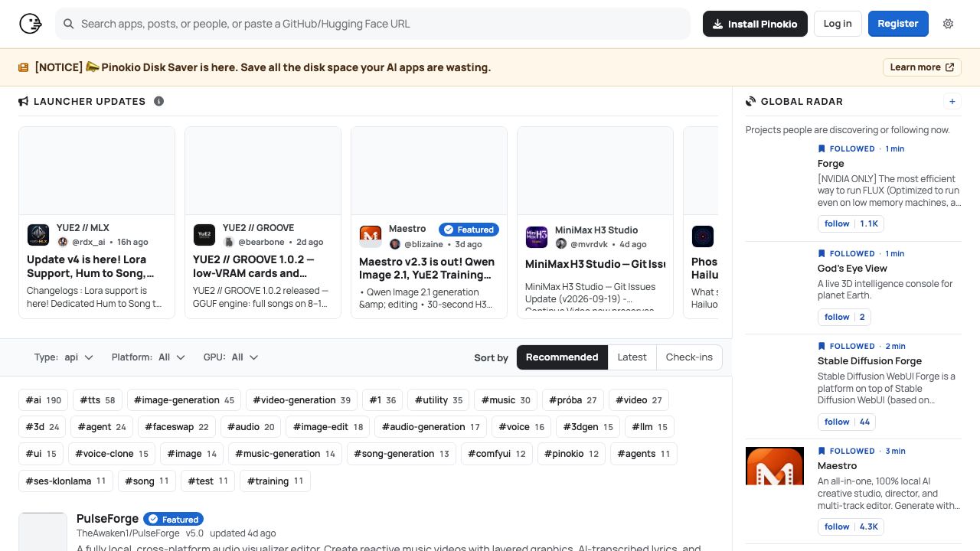
Task: Click the Featured badge on Maestro card
Action: point(469,230)
